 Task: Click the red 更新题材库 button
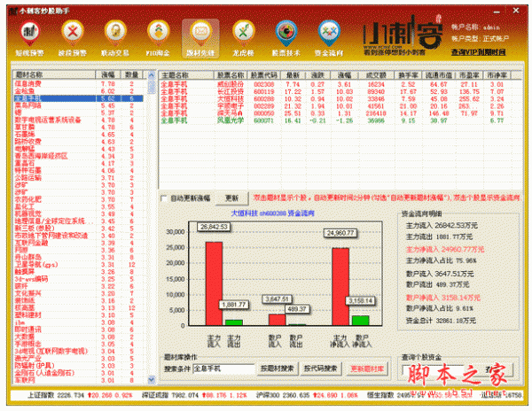click(367, 368)
